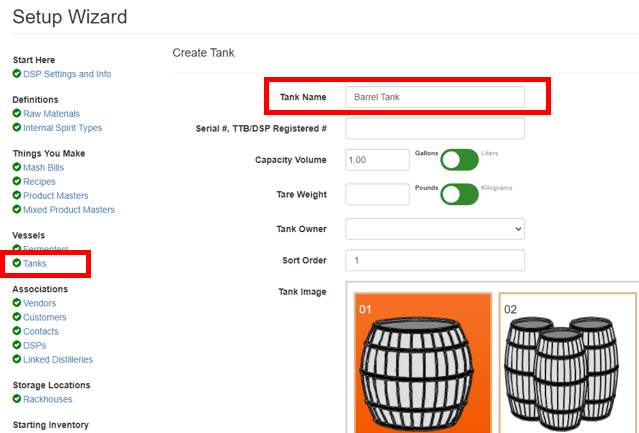Screen dimensions: 639x433
Task: Click the checkmark icon beside Tanks
Action: (x=17, y=263)
